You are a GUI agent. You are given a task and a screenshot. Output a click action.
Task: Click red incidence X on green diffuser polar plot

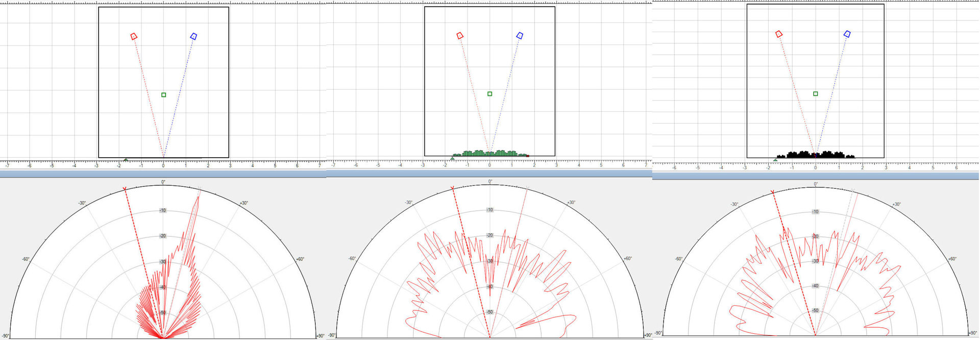click(453, 188)
